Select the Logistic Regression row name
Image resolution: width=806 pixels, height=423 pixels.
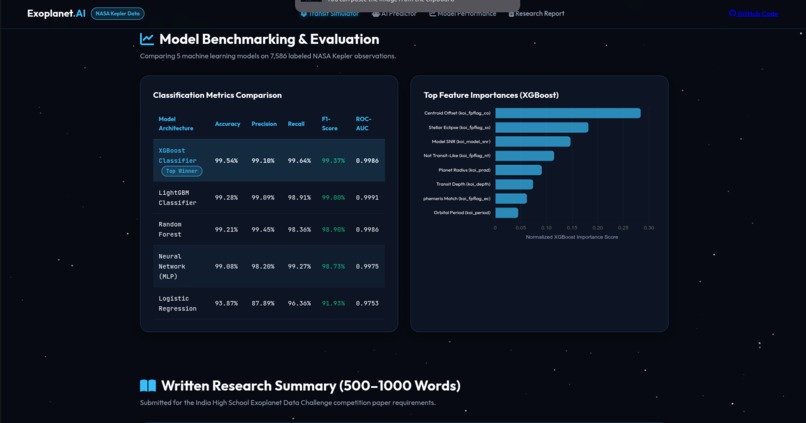click(x=177, y=303)
